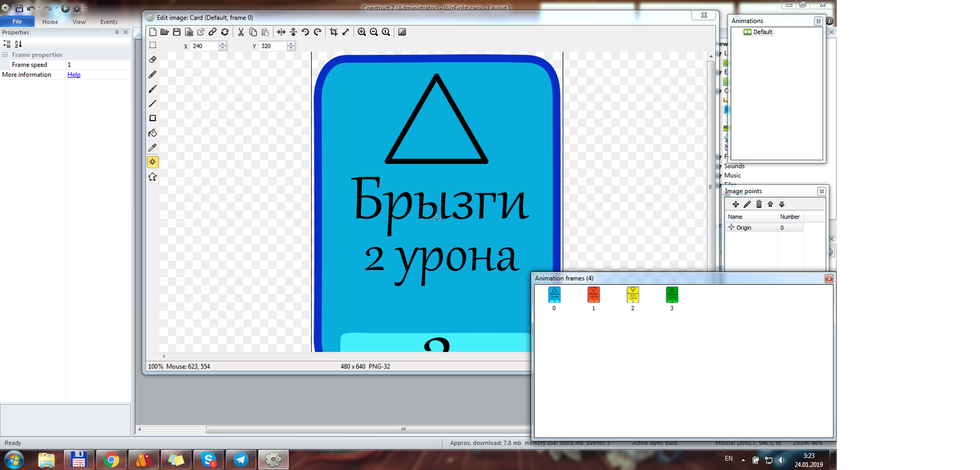The width and height of the screenshot is (980, 470).
Task: Expand the Music folder in project tree
Action: click(x=720, y=176)
